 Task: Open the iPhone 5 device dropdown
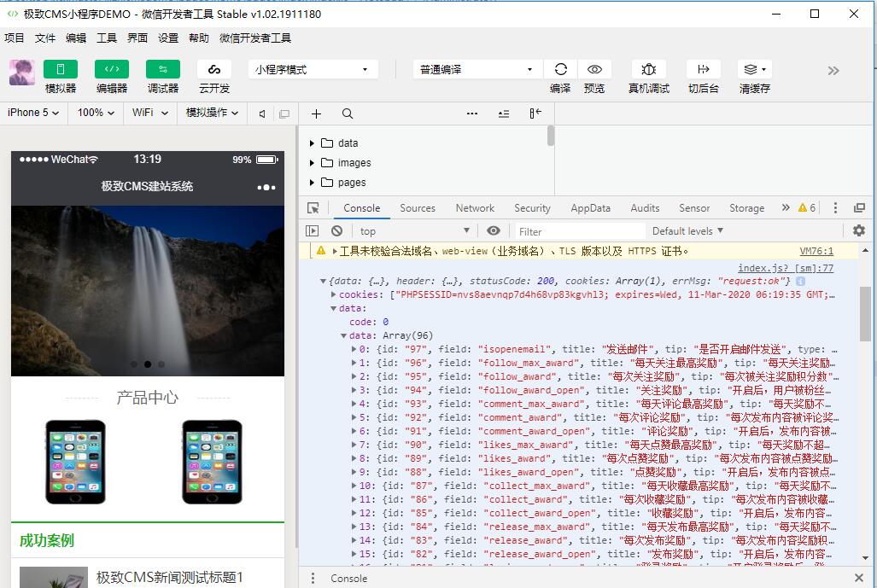[x=33, y=113]
